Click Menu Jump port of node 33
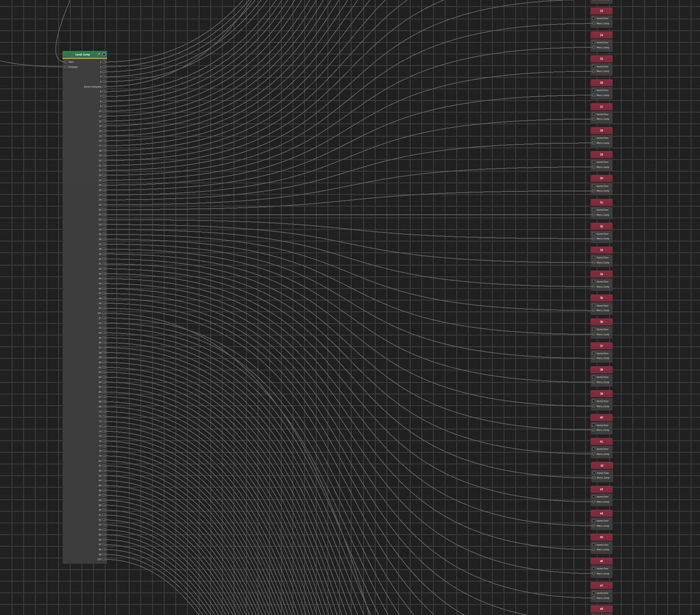This screenshot has height=615, width=700. (594, 263)
